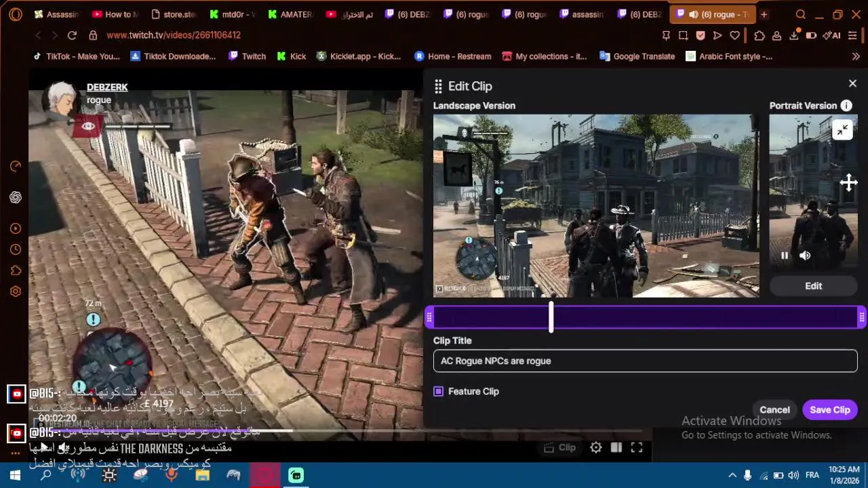Open the TikTok - Make You... bookmark
Viewport: 868px width, 488px height.
[77, 56]
